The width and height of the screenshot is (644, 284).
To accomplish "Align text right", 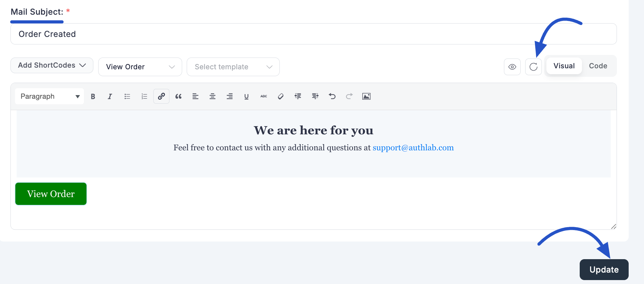I will point(230,96).
